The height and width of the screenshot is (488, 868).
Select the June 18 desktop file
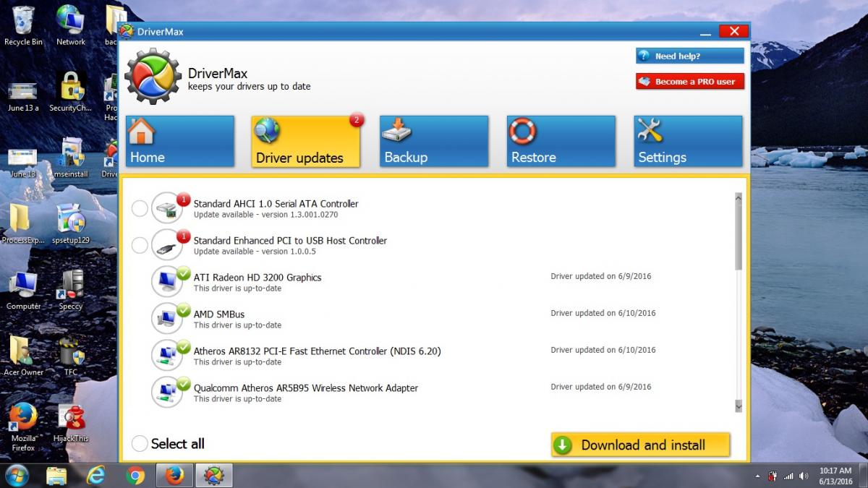click(x=23, y=163)
